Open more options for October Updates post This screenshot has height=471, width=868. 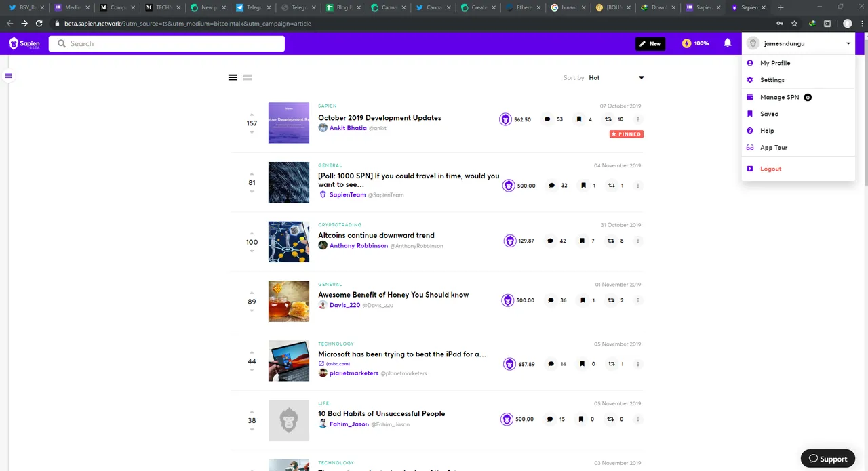pyautogui.click(x=638, y=119)
